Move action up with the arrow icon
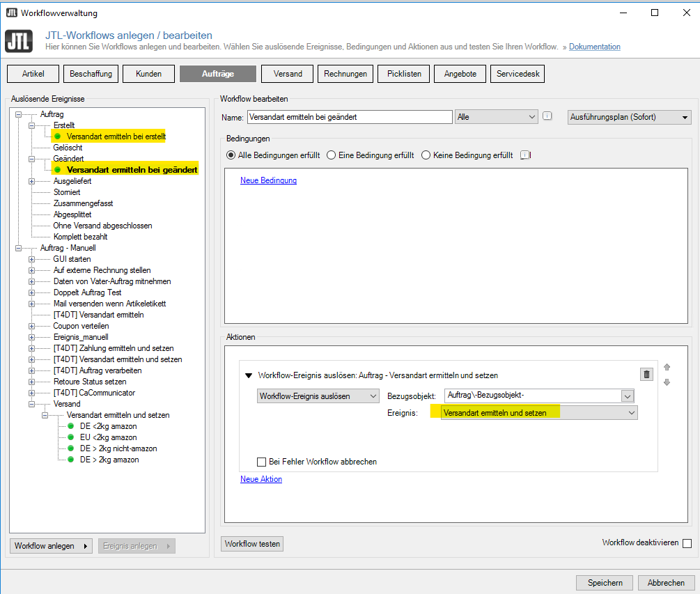The width and height of the screenshot is (700, 594). pos(667,367)
